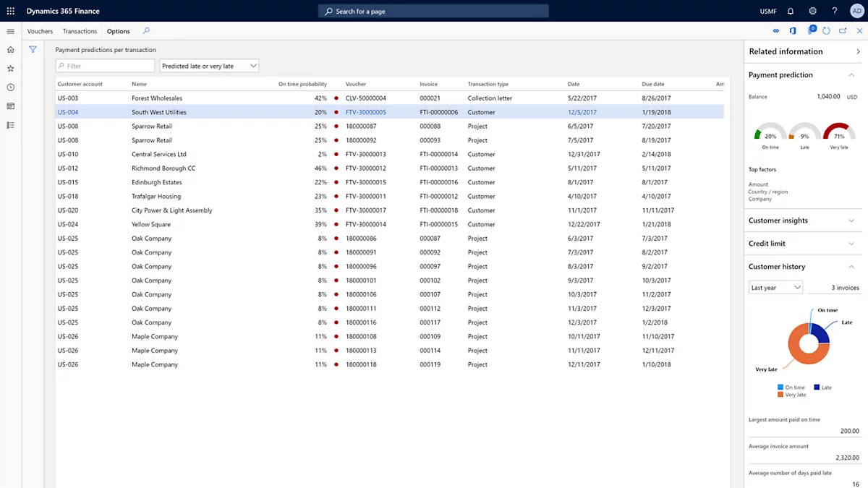Open help question mark
This screenshot has height=488, width=868.
[834, 11]
